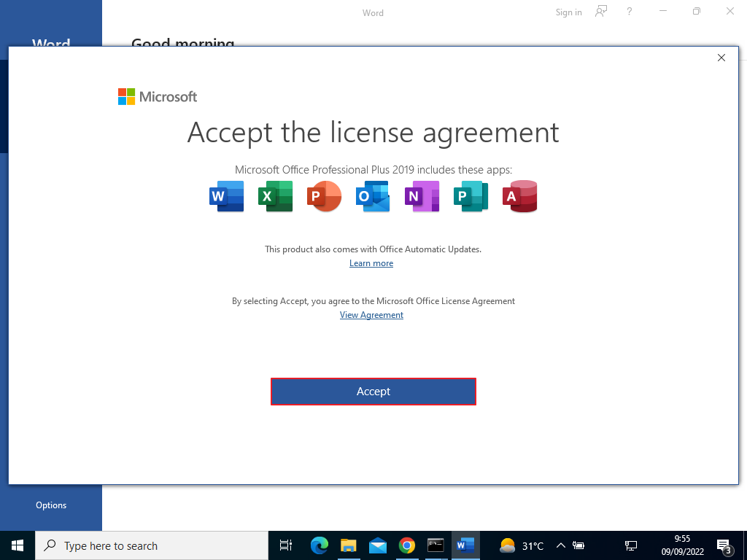Click the Outlook app icon in dialog

point(373,196)
